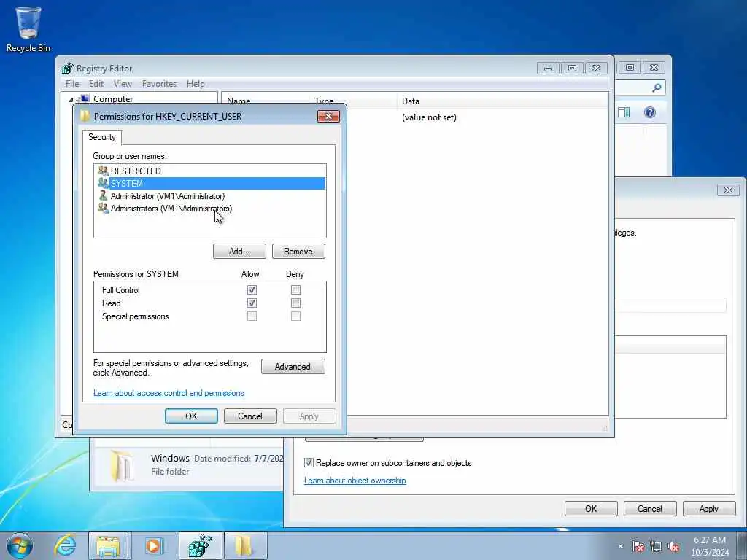Open Advanced permission settings

(293, 367)
